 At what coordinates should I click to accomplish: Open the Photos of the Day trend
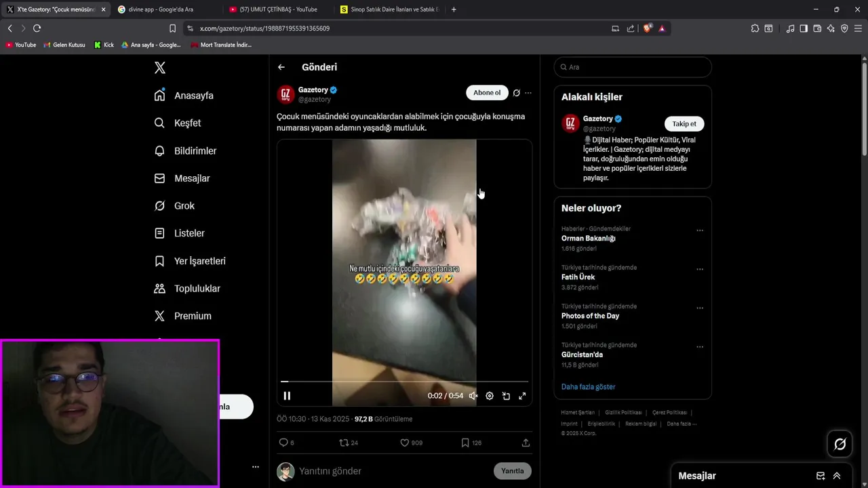(x=590, y=316)
